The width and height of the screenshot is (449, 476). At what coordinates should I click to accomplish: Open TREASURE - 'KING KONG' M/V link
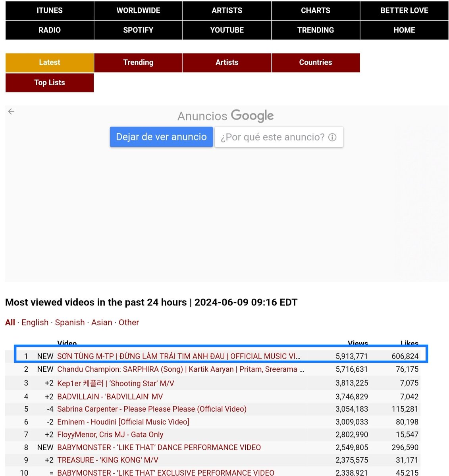pyautogui.click(x=108, y=460)
